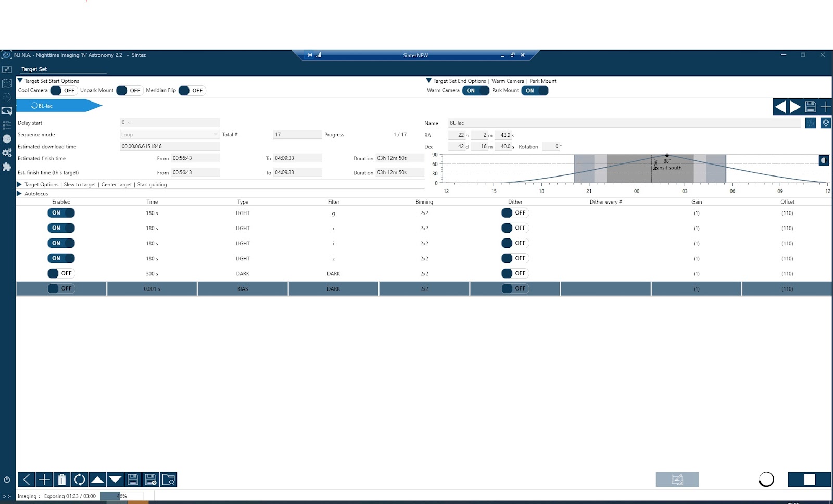The image size is (833, 504).
Task: Toggle the Meridian Flip switch
Action: pyautogui.click(x=192, y=91)
